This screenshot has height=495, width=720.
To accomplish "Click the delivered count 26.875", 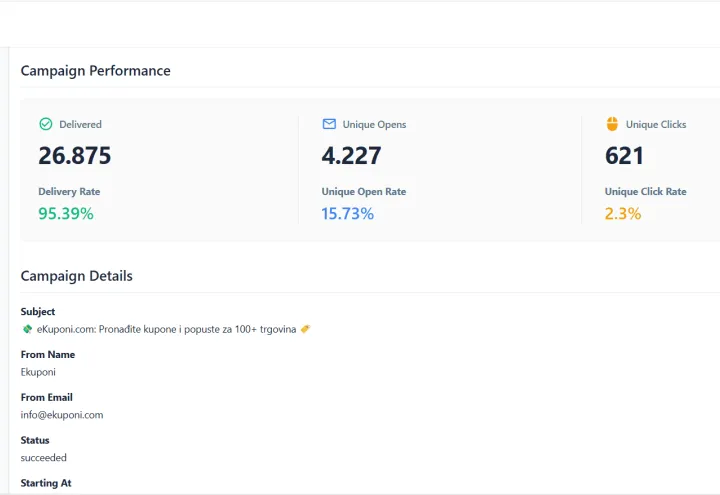I will tap(75, 155).
